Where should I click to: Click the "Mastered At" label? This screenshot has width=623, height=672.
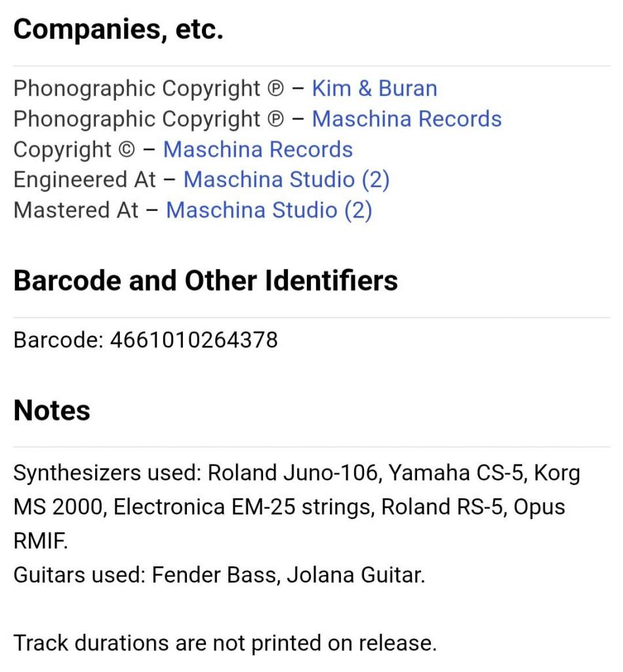pyautogui.click(x=76, y=210)
